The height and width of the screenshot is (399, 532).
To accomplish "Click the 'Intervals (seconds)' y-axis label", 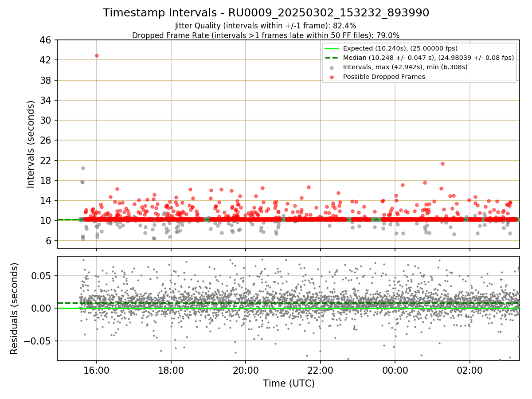I will 31,144.
